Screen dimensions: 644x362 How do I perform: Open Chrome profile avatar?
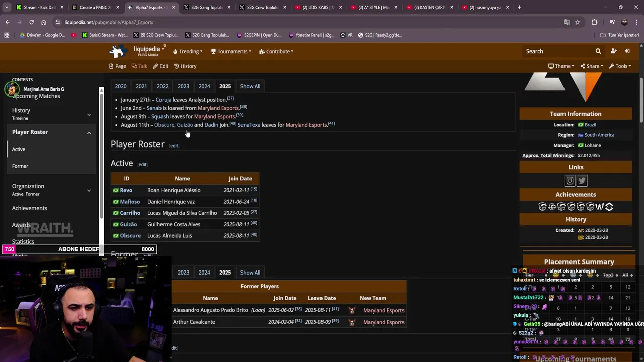click(624, 22)
